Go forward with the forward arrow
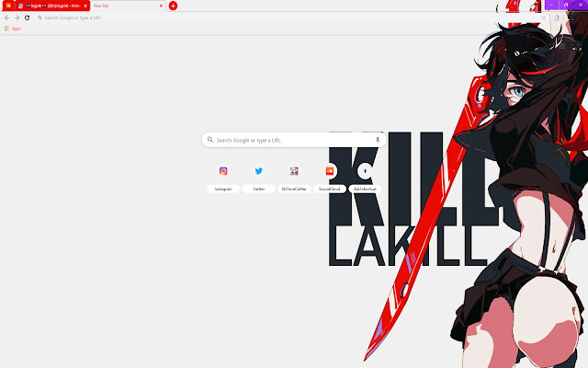 (17, 17)
